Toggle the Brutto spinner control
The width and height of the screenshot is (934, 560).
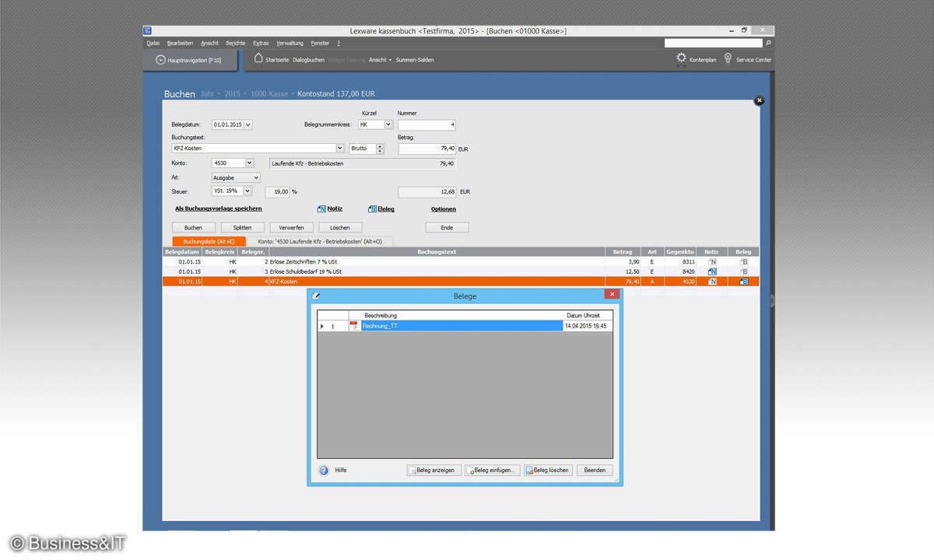[380, 148]
